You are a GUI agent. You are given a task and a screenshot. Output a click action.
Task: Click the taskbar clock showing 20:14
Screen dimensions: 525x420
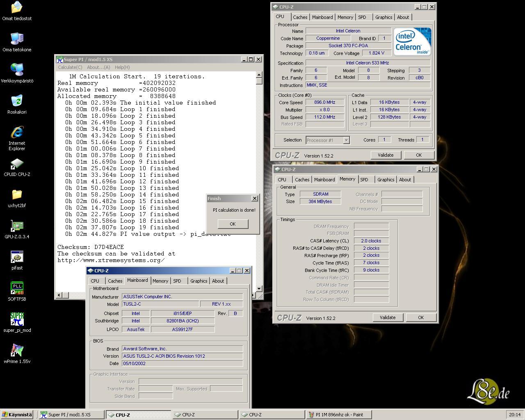515,415
